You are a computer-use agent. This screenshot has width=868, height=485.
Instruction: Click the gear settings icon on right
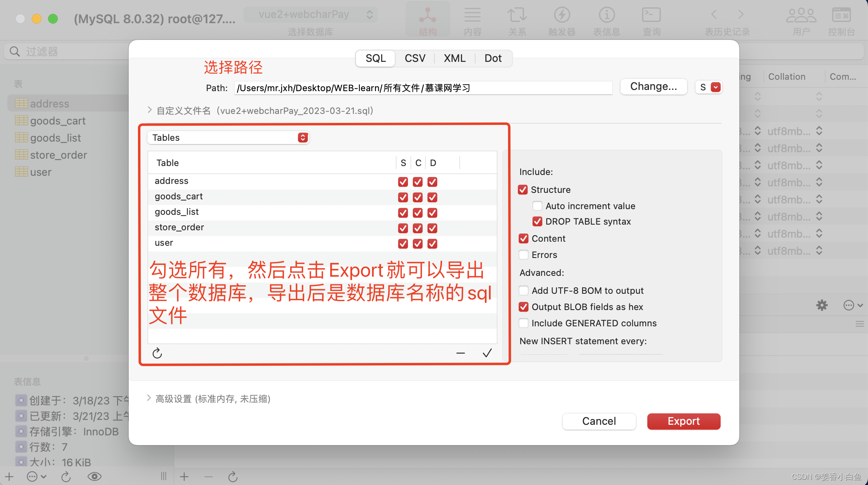tap(822, 305)
